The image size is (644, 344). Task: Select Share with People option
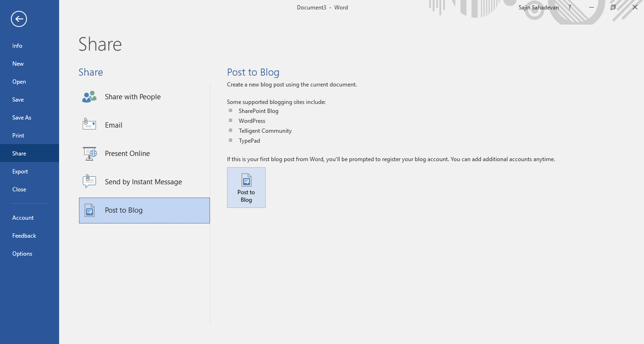pos(144,97)
